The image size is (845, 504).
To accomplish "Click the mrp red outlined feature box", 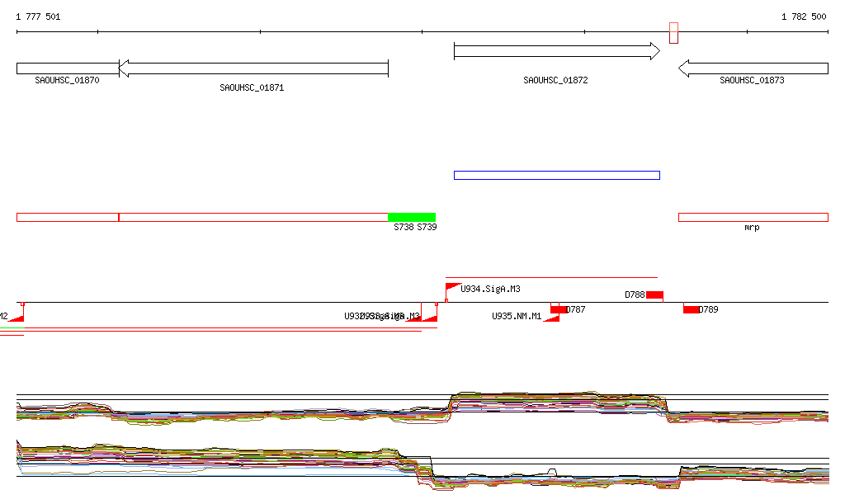I will 753,217.
